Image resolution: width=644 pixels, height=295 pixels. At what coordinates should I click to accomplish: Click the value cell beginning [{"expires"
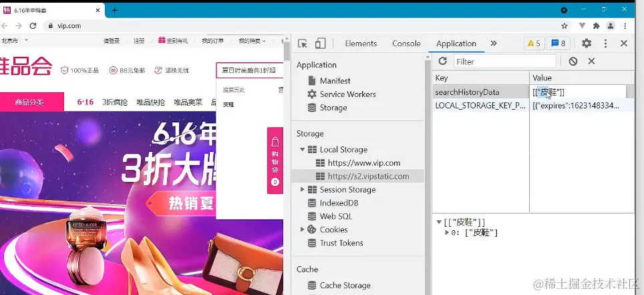[582, 105]
